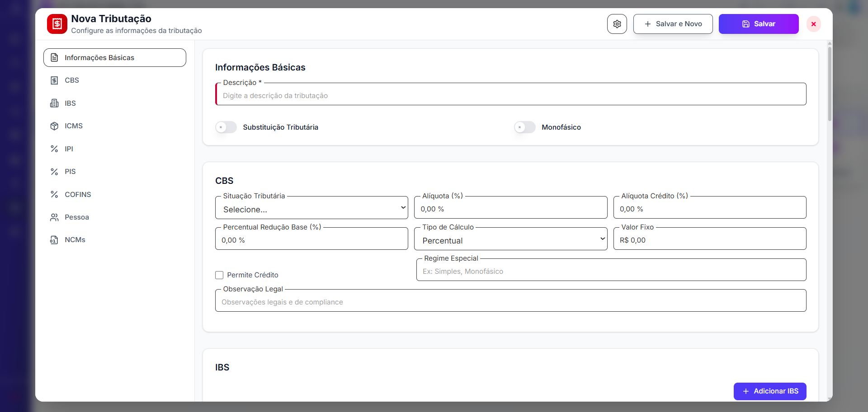Image resolution: width=868 pixels, height=412 pixels.
Task: Click the Salvar e Novo button
Action: point(673,24)
